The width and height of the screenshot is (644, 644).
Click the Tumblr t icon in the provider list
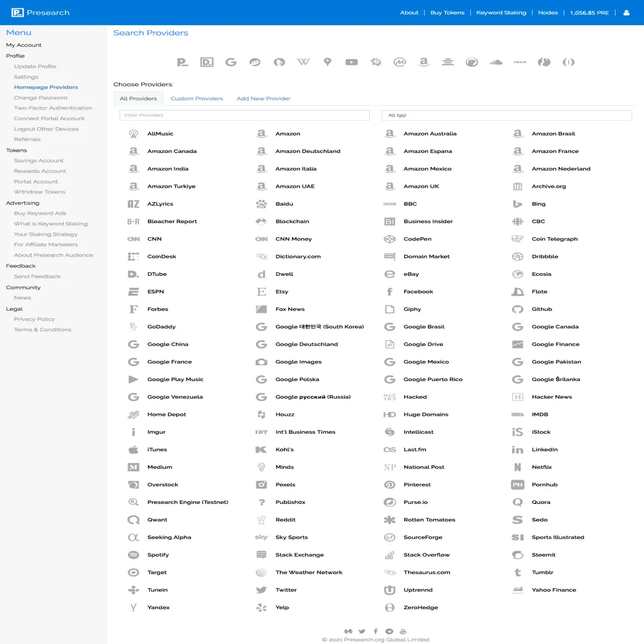coord(517,573)
